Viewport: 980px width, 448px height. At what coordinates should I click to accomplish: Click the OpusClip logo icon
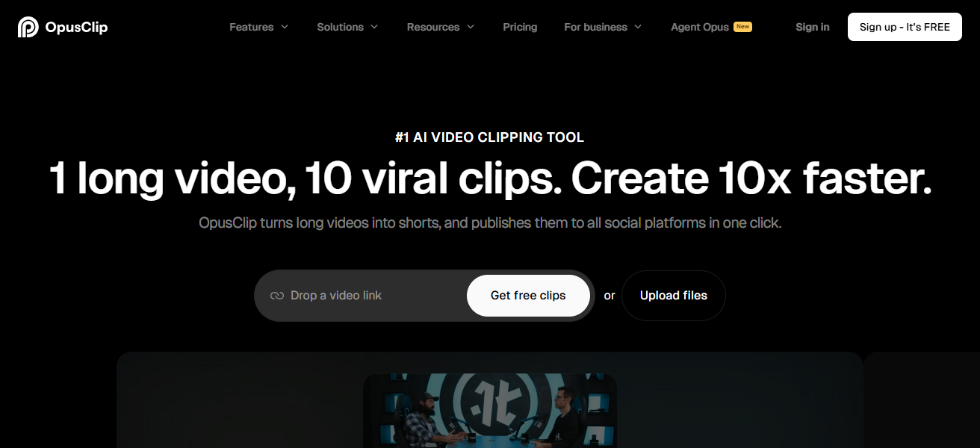(28, 27)
